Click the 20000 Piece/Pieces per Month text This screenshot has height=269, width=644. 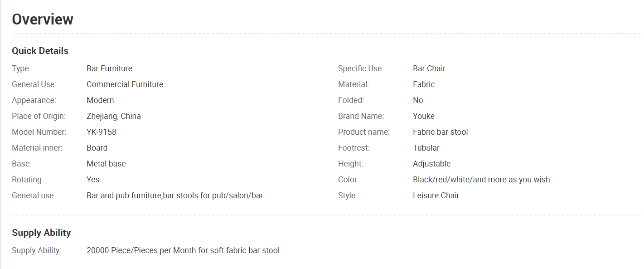(183, 250)
